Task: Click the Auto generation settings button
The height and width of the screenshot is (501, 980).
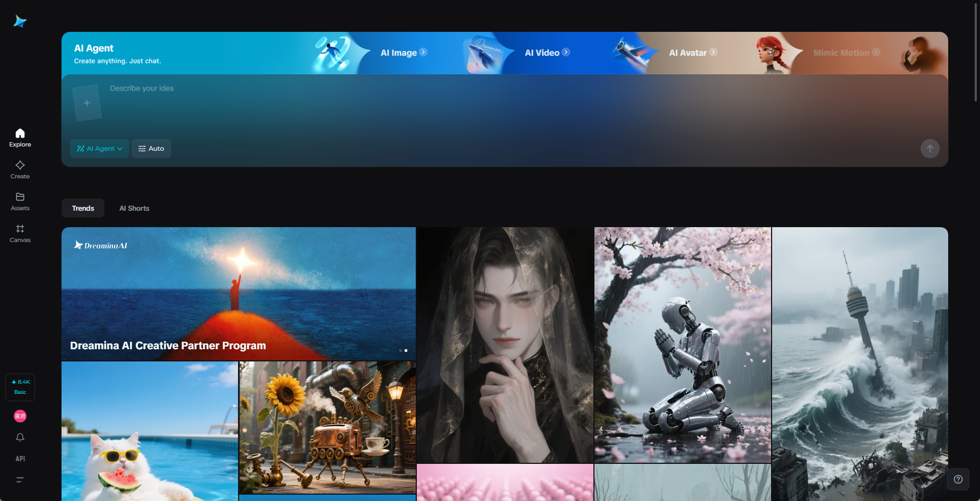Action: 151,149
